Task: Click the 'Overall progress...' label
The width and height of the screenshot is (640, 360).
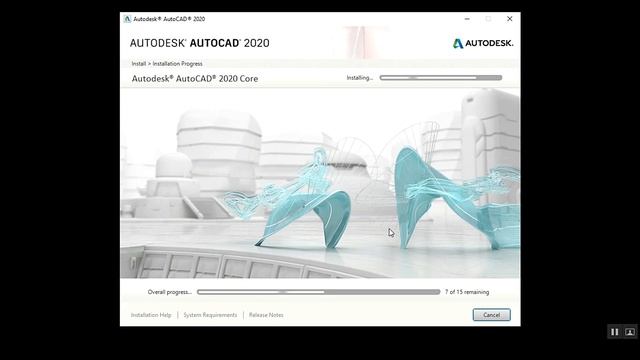Action: [x=169, y=292]
